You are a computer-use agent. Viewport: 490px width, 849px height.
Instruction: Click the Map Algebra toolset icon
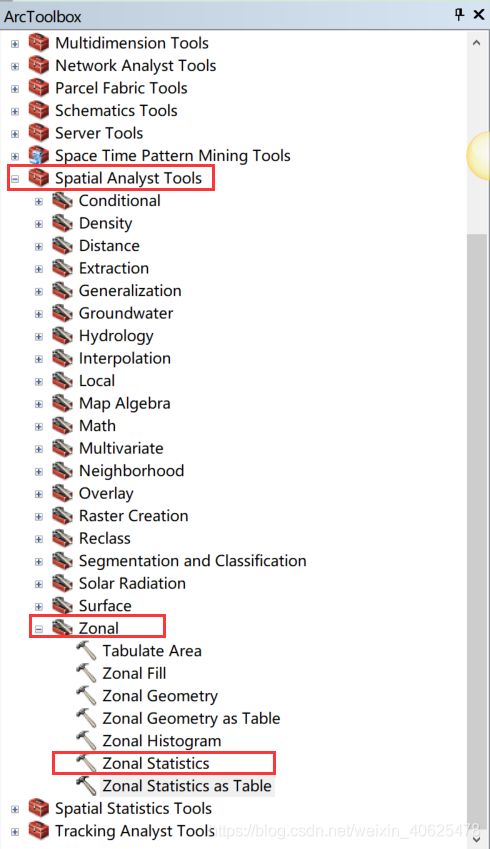click(62, 403)
